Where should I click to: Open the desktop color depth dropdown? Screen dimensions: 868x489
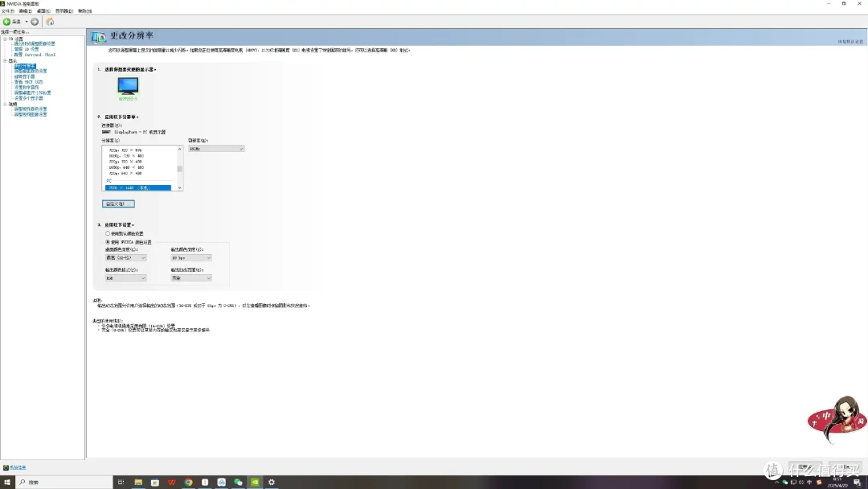125,257
